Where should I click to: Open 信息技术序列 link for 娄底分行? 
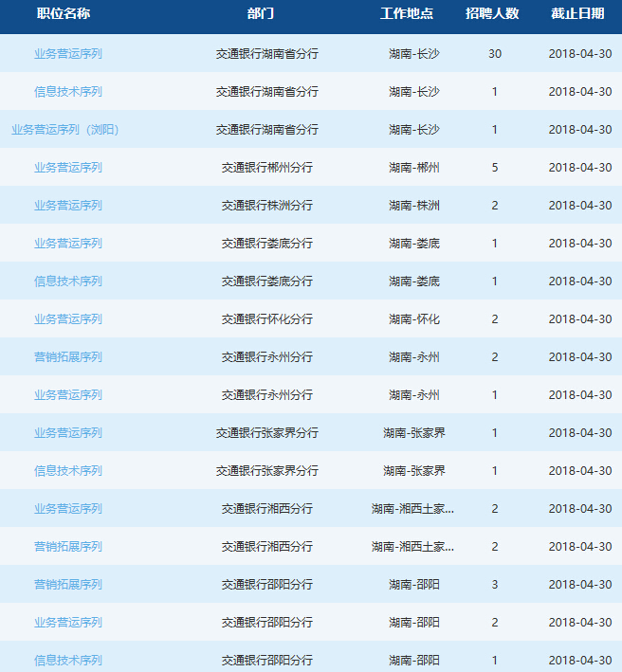click(x=68, y=282)
